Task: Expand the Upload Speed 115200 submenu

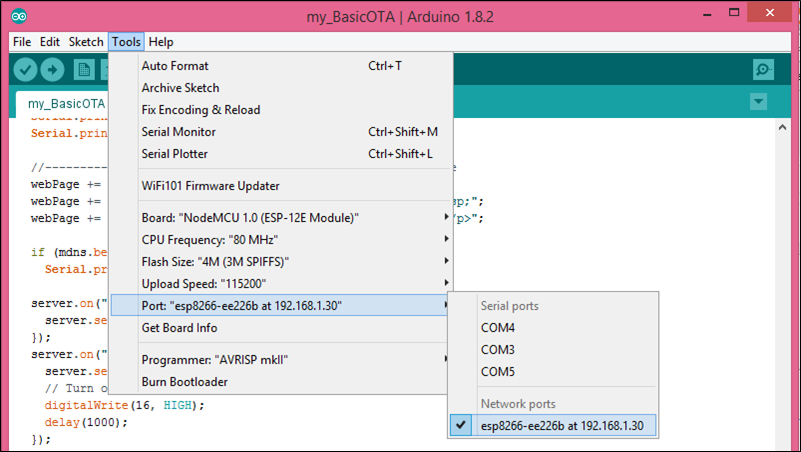Action: click(280, 284)
